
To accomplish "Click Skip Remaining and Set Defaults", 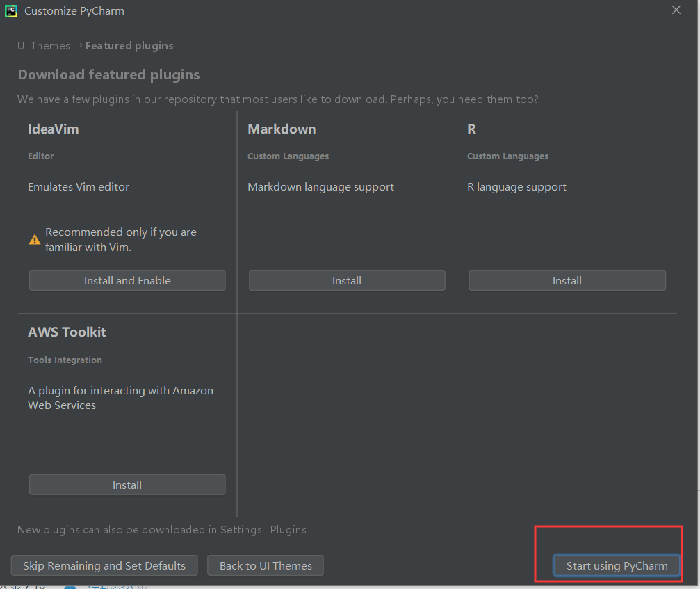I will [104, 566].
